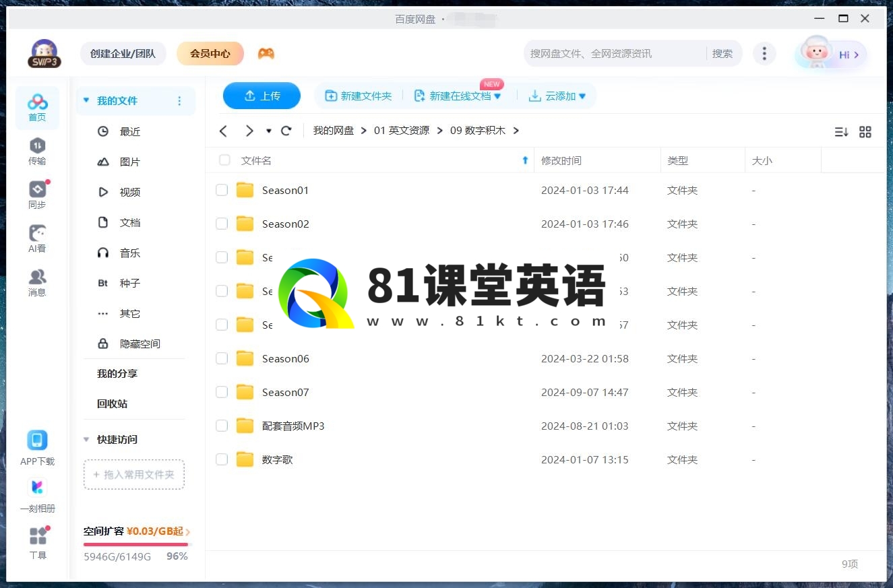Switch to grid thumbnail view

(x=865, y=132)
